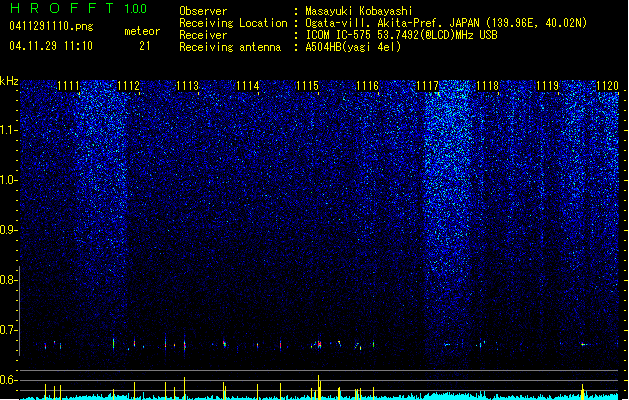Click the Observer label
The width and height of the screenshot is (629, 400).
pos(203,11)
